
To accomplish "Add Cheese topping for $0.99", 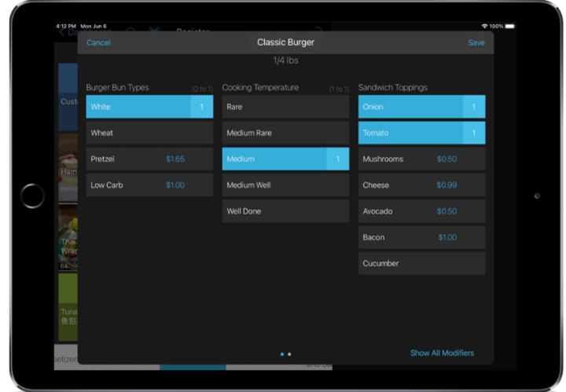I will 421,185.
